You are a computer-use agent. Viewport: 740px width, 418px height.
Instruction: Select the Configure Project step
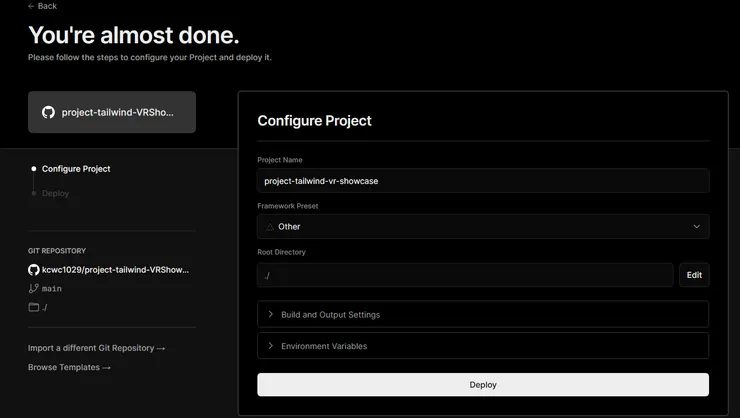[x=76, y=169]
